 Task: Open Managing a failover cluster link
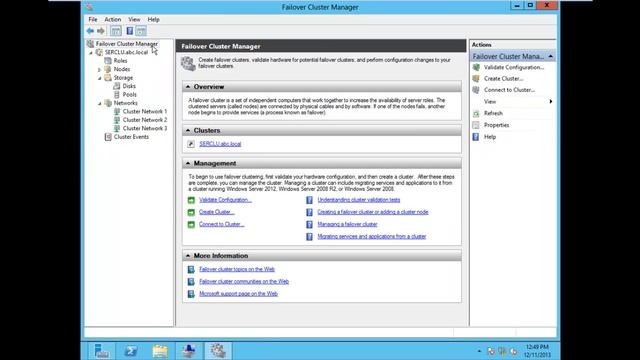tap(347, 224)
